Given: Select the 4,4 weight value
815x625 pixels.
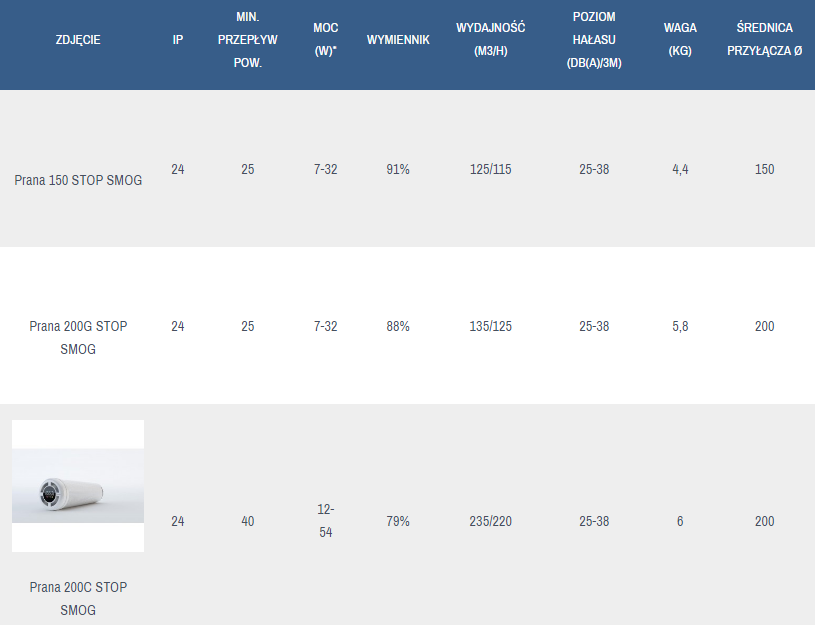Looking at the screenshot, I should click(x=680, y=170).
